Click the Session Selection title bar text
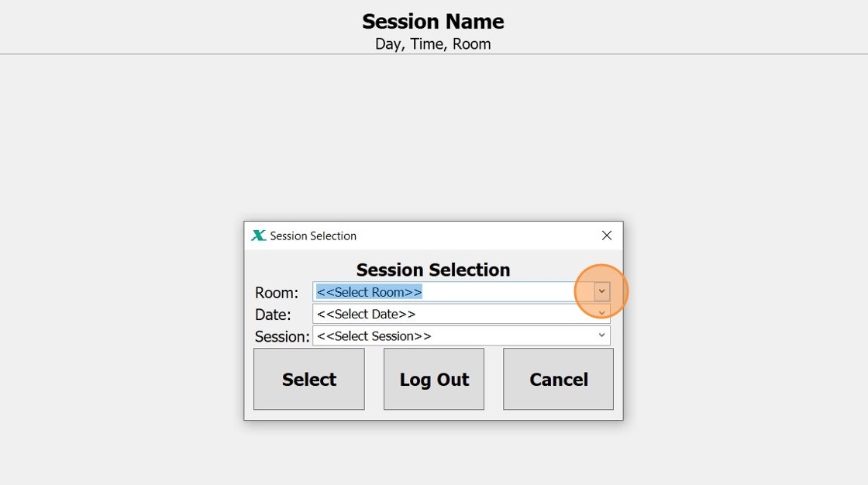Image resolution: width=868 pixels, height=485 pixels. [x=313, y=236]
